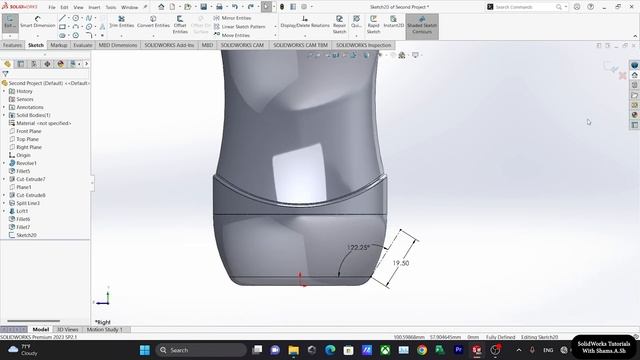
Task: Expand the Annotations node
Action: coord(4,107)
